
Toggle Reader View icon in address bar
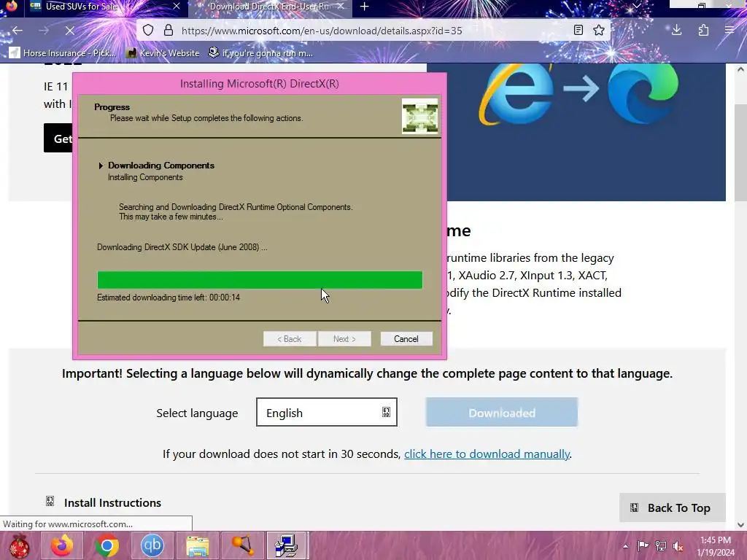578,31
